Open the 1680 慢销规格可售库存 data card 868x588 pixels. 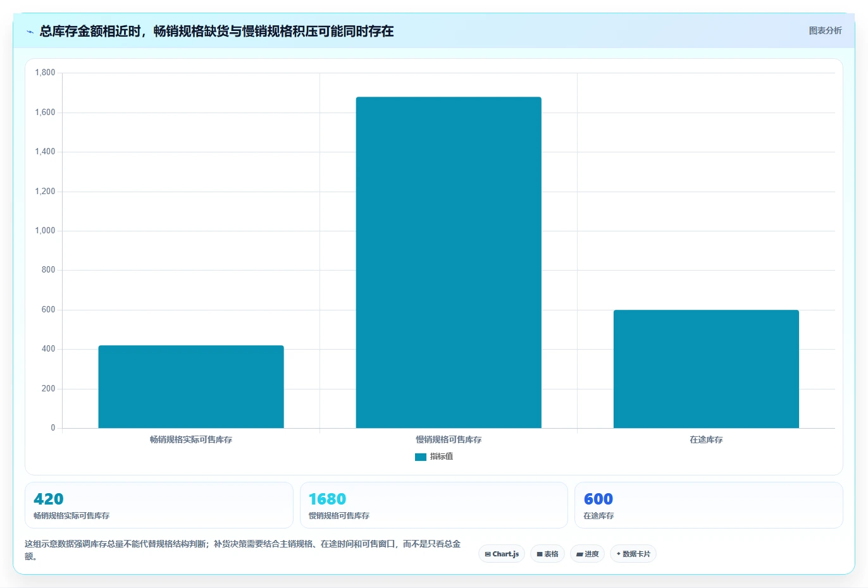click(x=433, y=505)
